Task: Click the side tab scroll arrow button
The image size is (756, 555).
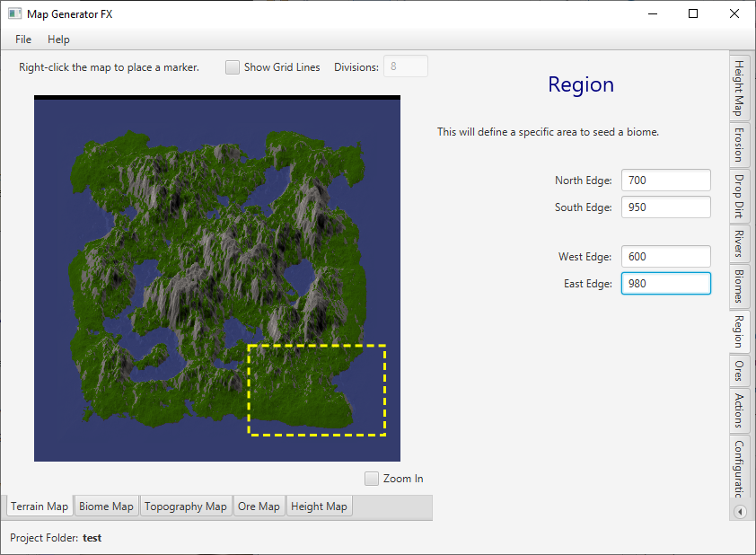Action: point(741,512)
